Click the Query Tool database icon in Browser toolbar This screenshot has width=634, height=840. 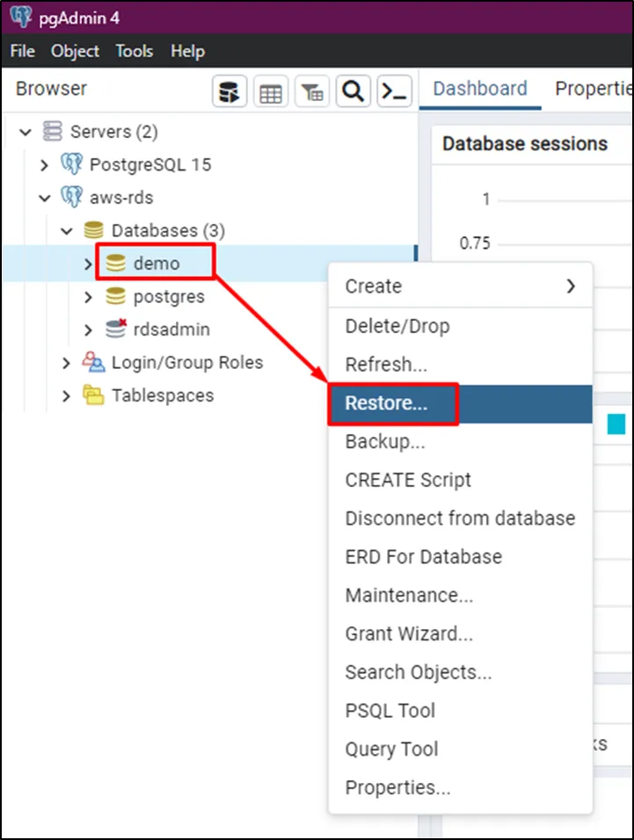pos(229,91)
